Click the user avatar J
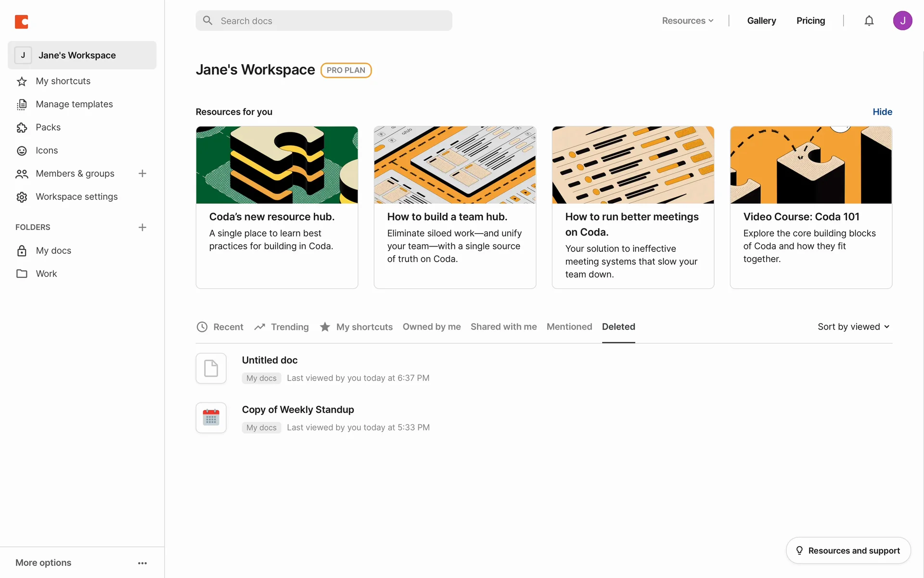Image resolution: width=924 pixels, height=578 pixels. point(902,21)
